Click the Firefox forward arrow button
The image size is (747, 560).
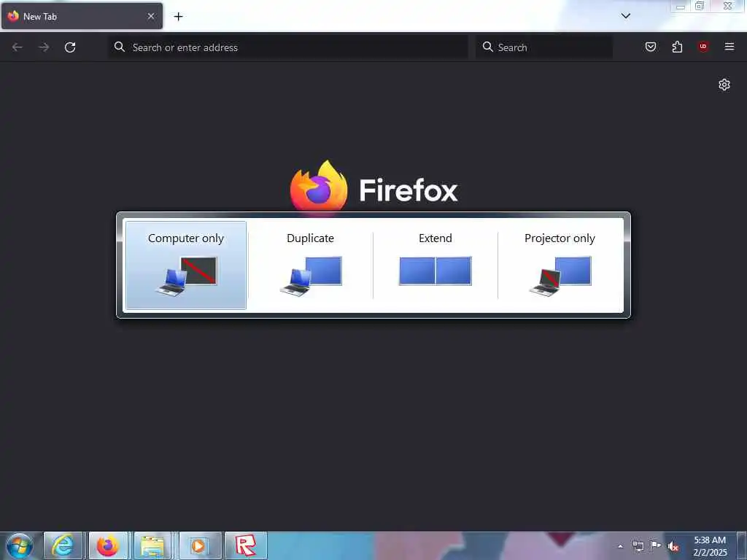(44, 47)
